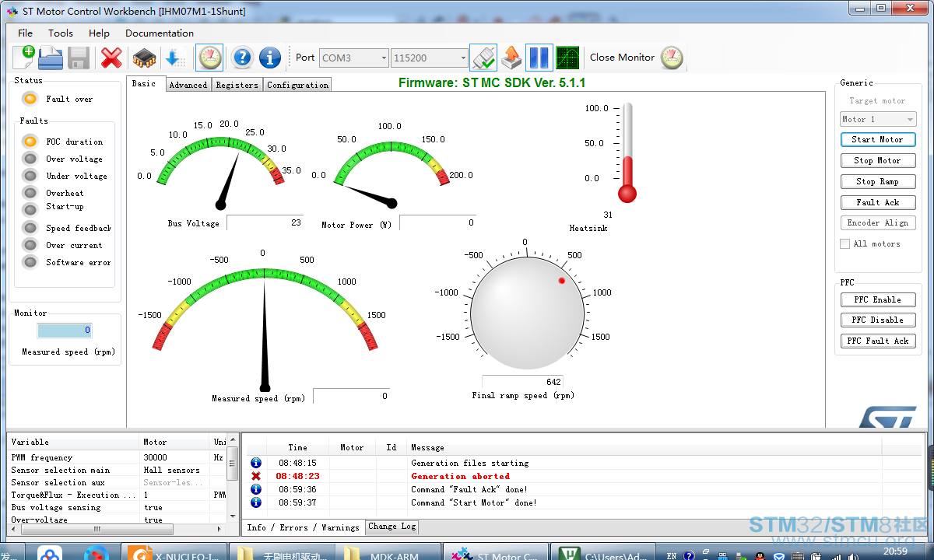Click the Start Motor button

[x=878, y=139]
